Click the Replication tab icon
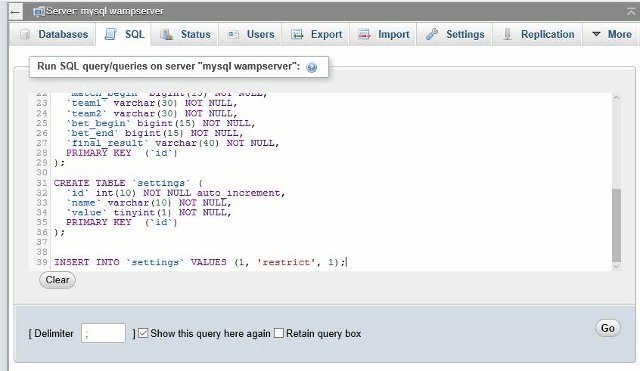Image resolution: width=640 pixels, height=371 pixels. click(507, 34)
